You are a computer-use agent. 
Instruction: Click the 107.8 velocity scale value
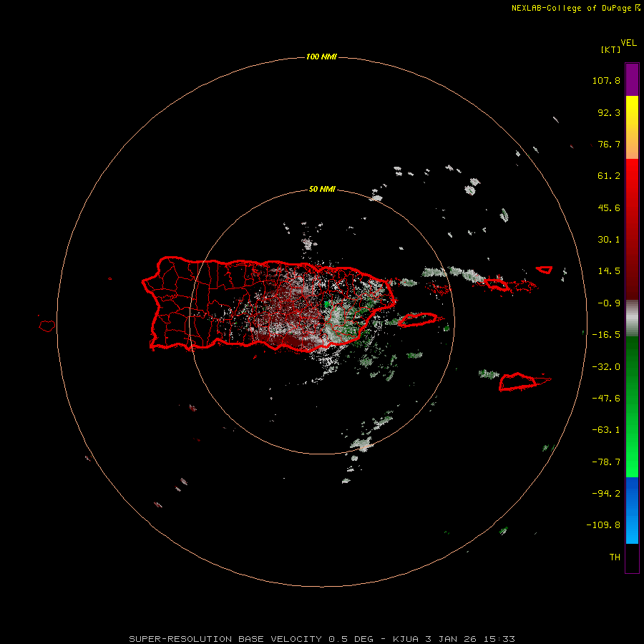606,81
